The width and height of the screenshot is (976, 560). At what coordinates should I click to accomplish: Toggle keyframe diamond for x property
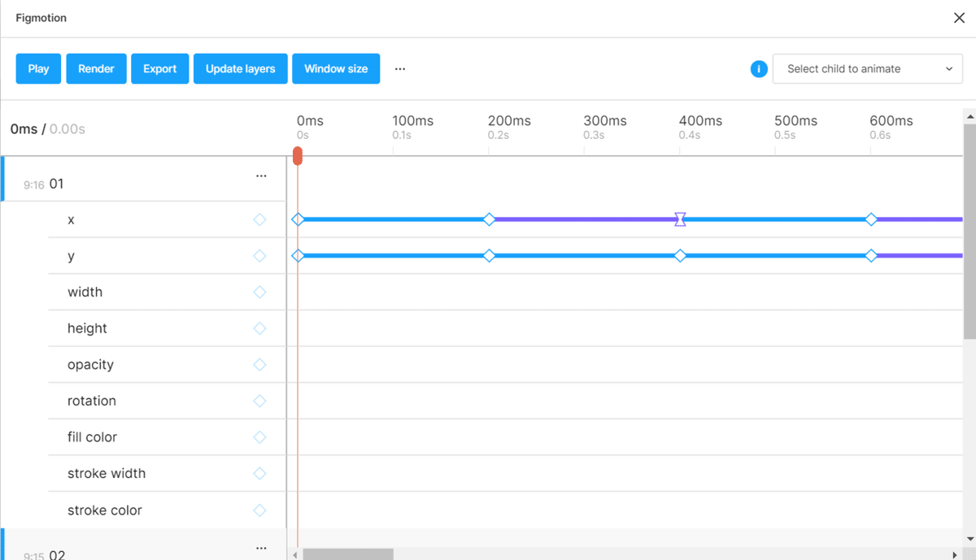click(259, 219)
